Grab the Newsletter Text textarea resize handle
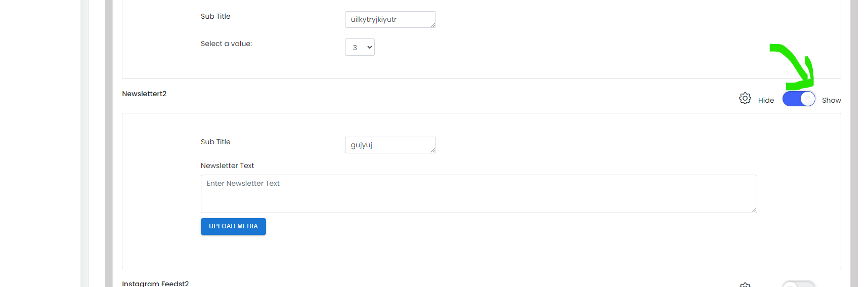Image resolution: width=868 pixels, height=287 pixels. 754,210
